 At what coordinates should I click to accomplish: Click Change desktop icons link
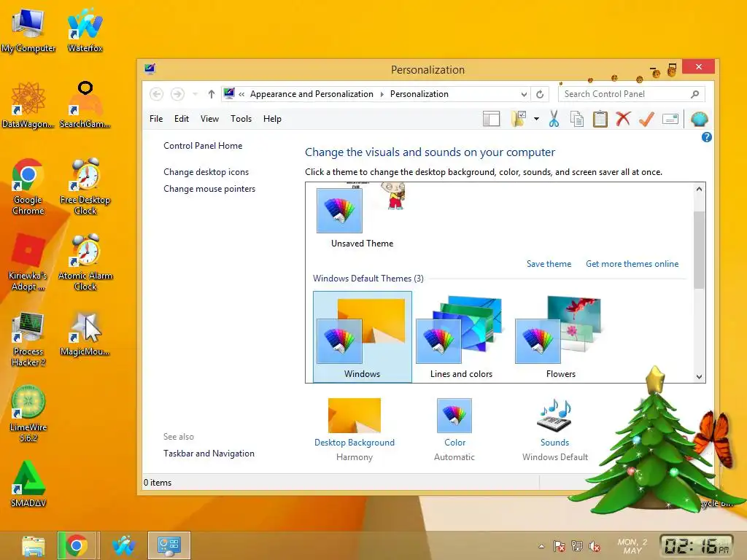coord(206,172)
